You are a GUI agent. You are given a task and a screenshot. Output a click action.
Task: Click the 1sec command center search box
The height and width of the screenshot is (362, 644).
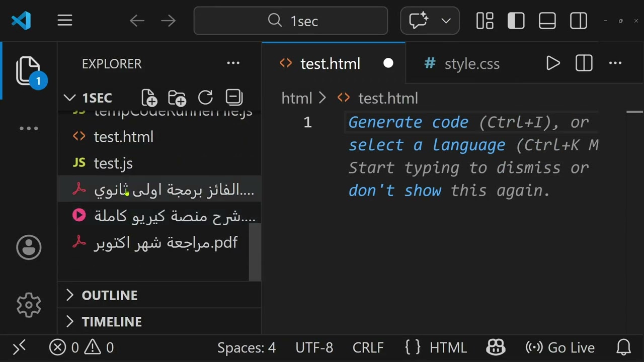pyautogui.click(x=291, y=21)
